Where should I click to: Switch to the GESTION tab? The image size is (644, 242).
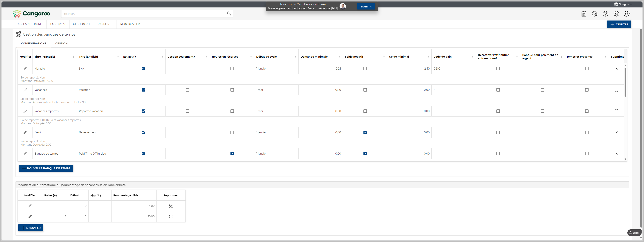[61, 43]
